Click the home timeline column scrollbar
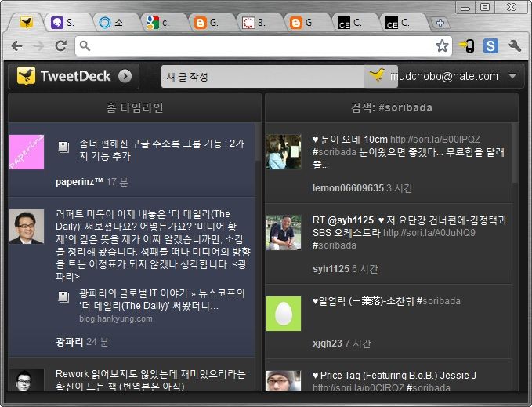Viewport: 532px width, 407px height. [x=259, y=142]
